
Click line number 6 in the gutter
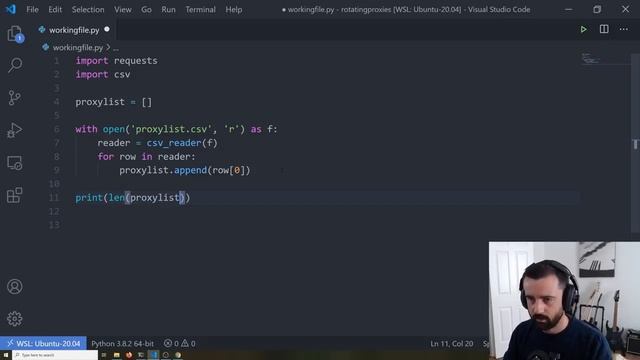coord(57,129)
